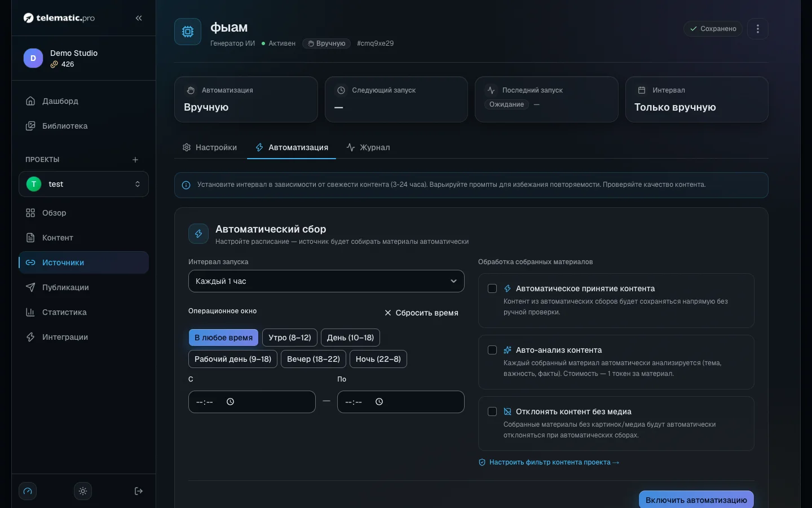The image size is (812, 508).
Task: Collapse the sidebar with the double chevron
Action: pos(139,18)
